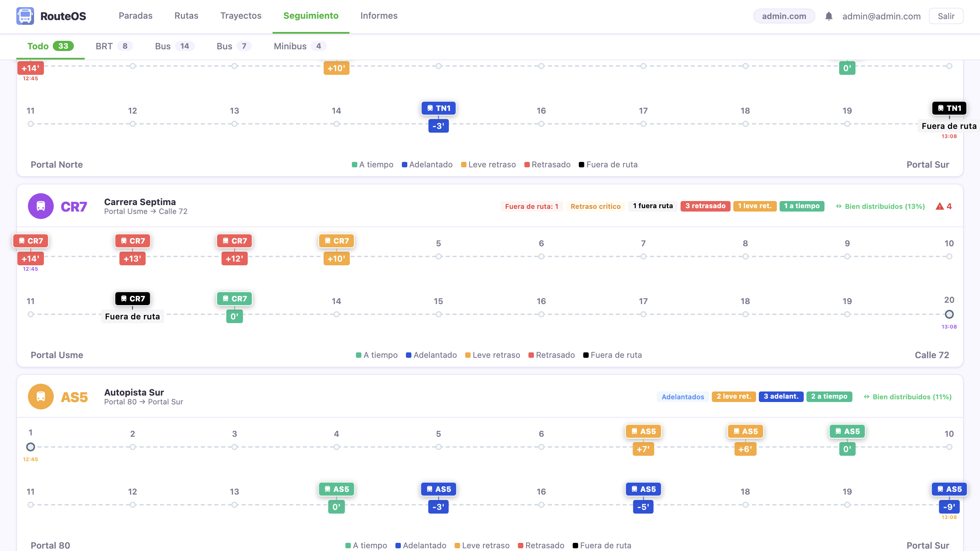Select the AS5 bus at +7'
The image size is (980, 551).
643,431
